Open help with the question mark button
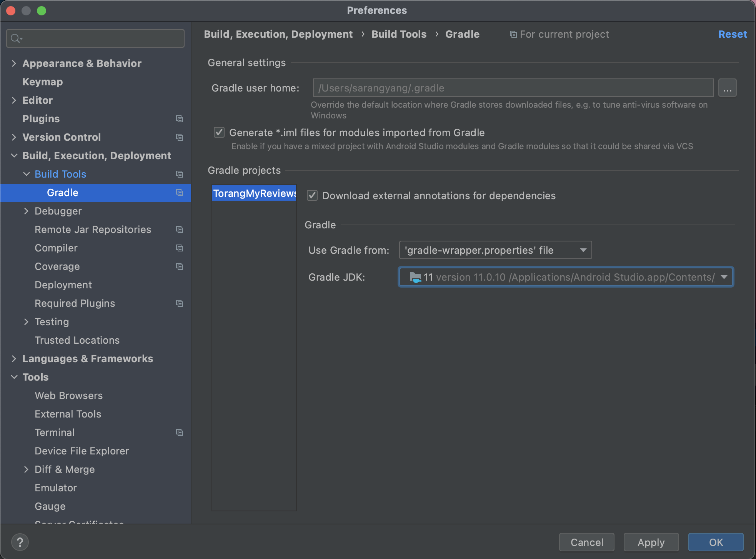The image size is (756, 559). tap(20, 542)
